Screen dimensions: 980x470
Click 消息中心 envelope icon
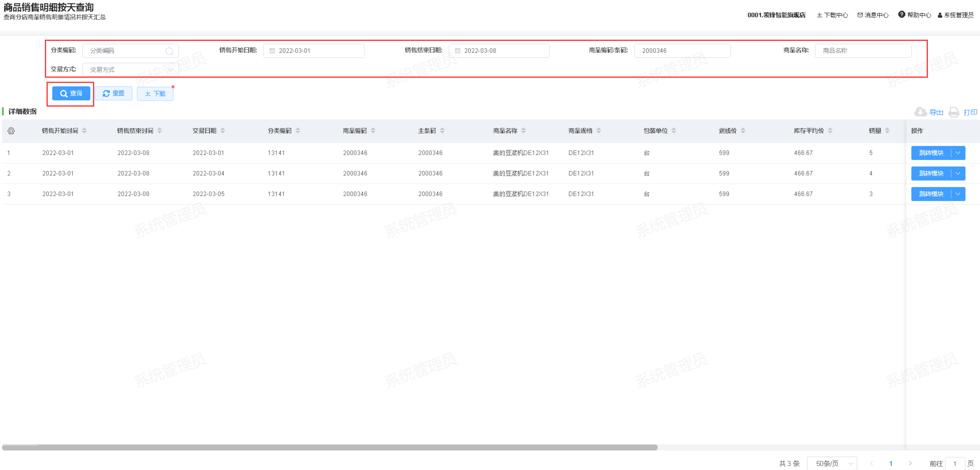[860, 15]
